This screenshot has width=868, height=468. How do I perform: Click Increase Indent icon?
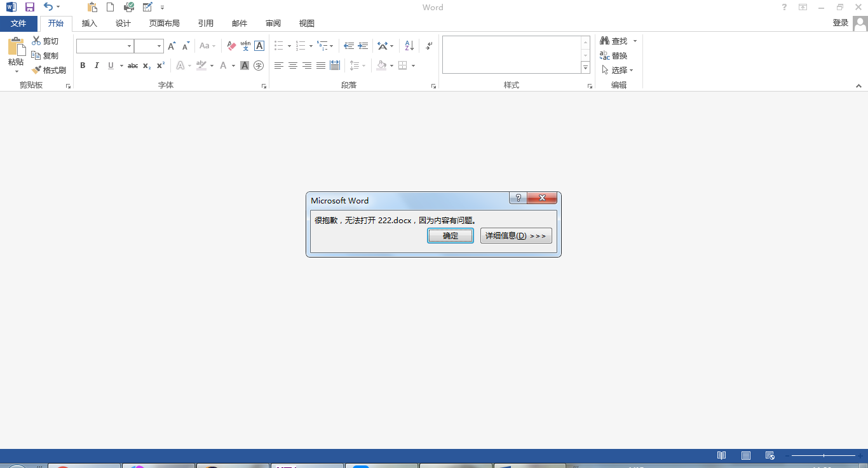click(363, 46)
